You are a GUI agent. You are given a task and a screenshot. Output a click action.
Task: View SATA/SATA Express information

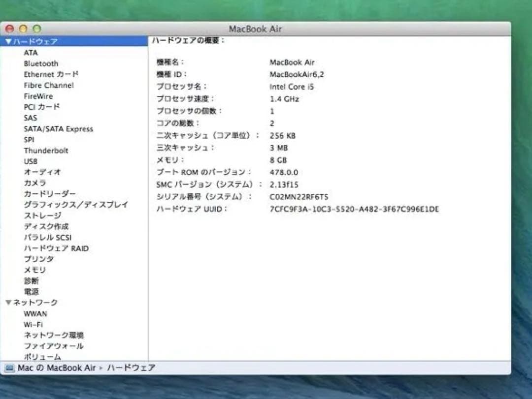coord(58,128)
